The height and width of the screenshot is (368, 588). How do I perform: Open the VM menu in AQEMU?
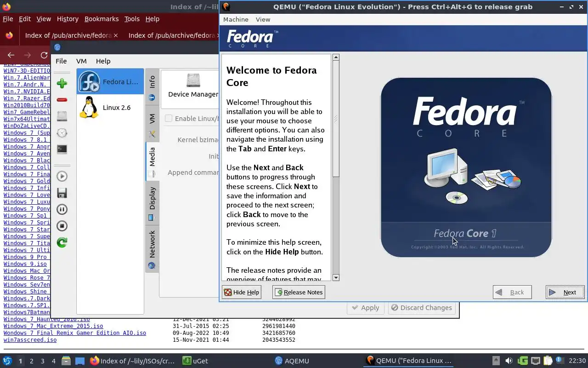[81, 61]
